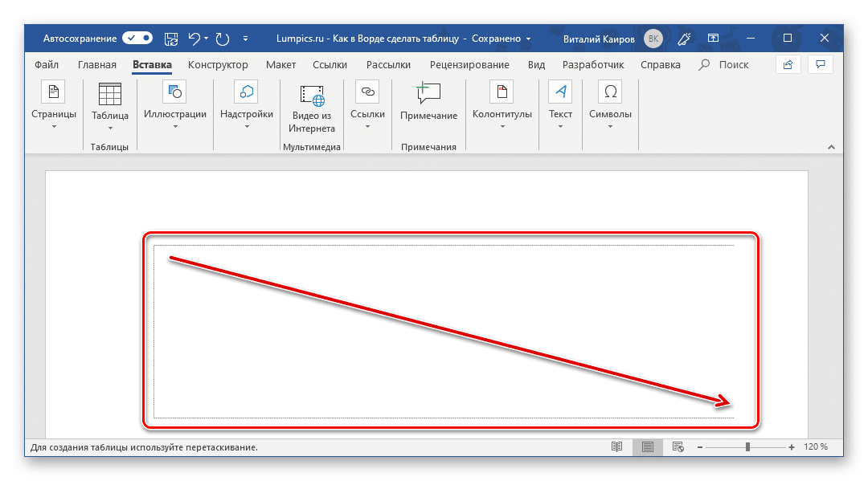Click the Символы omega icon
The width and height of the screenshot is (868, 481).
610,92
